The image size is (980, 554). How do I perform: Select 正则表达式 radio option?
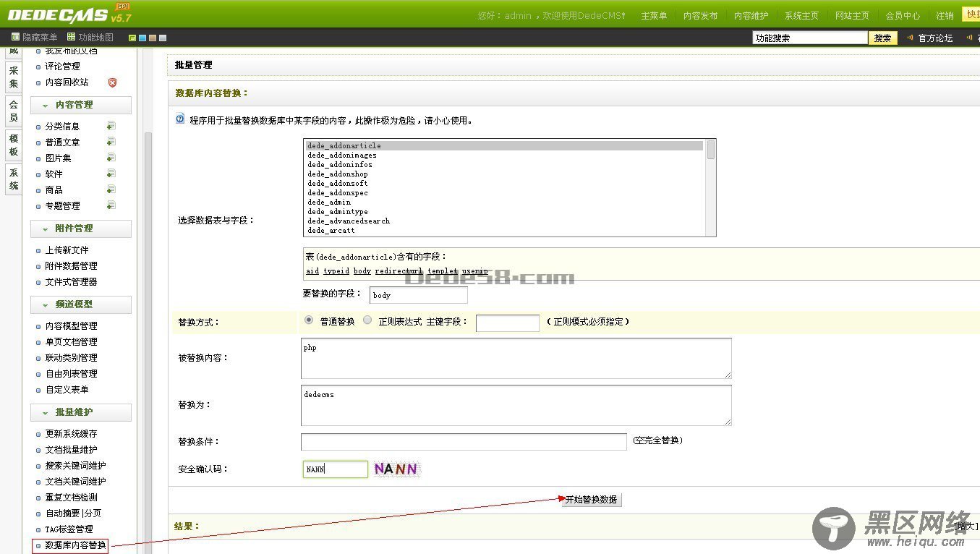(x=367, y=320)
